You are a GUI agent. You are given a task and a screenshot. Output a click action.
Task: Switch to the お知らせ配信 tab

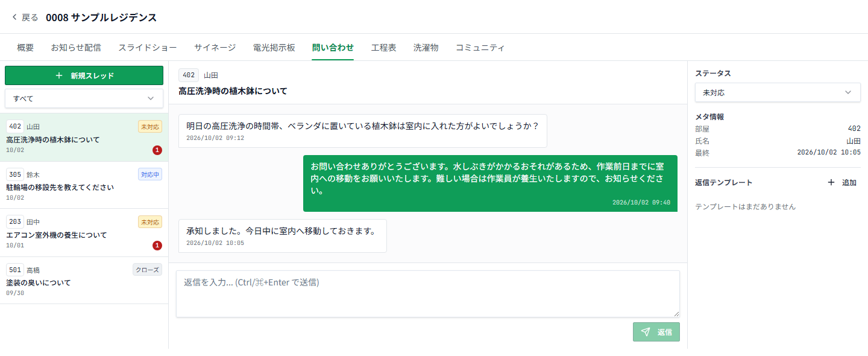(76, 48)
